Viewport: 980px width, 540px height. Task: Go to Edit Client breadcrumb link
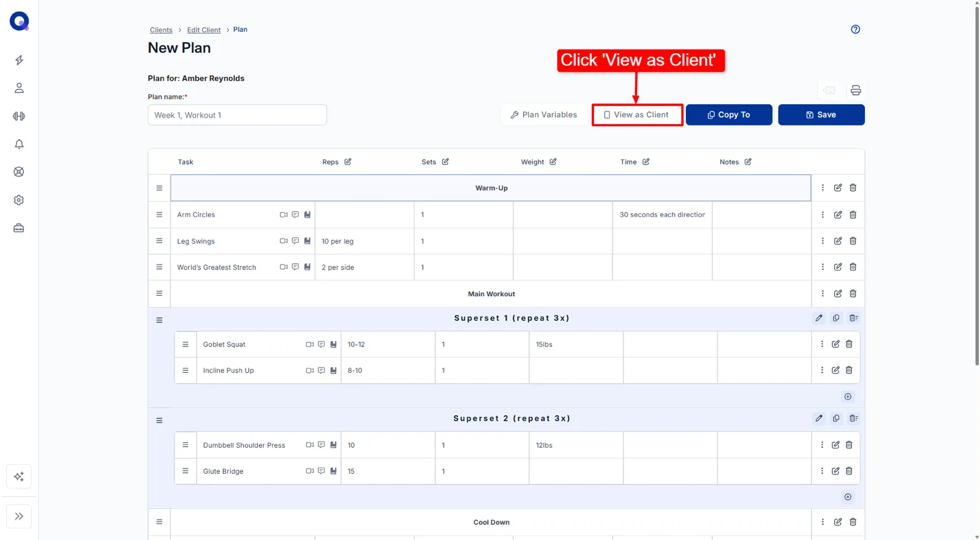tap(204, 30)
